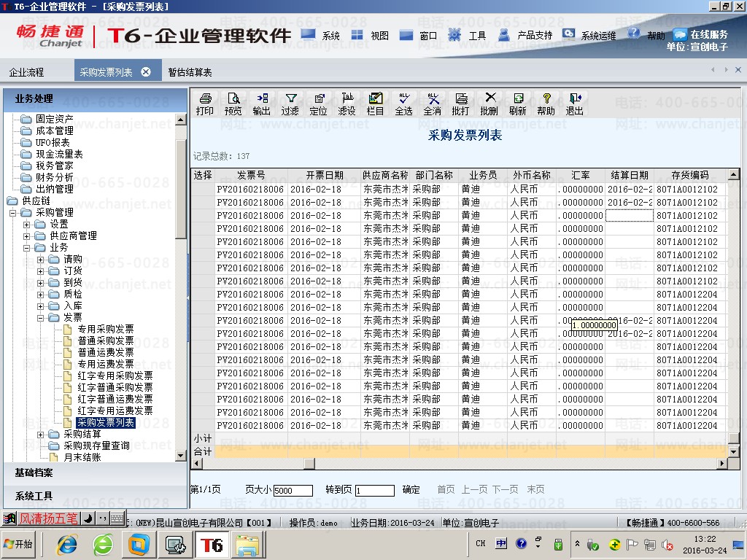Image resolution: width=747 pixels, height=560 pixels.
Task: Go to 末页 last page
Action: [535, 489]
